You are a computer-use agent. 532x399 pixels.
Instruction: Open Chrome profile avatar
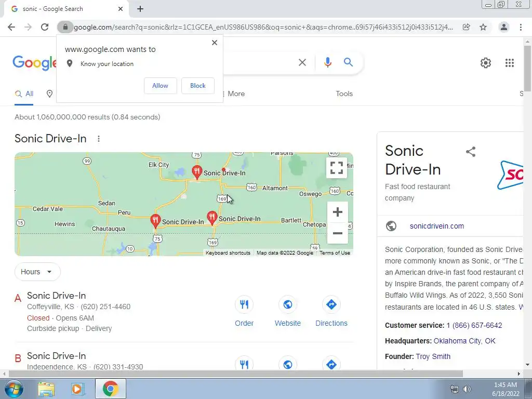pos(504,27)
